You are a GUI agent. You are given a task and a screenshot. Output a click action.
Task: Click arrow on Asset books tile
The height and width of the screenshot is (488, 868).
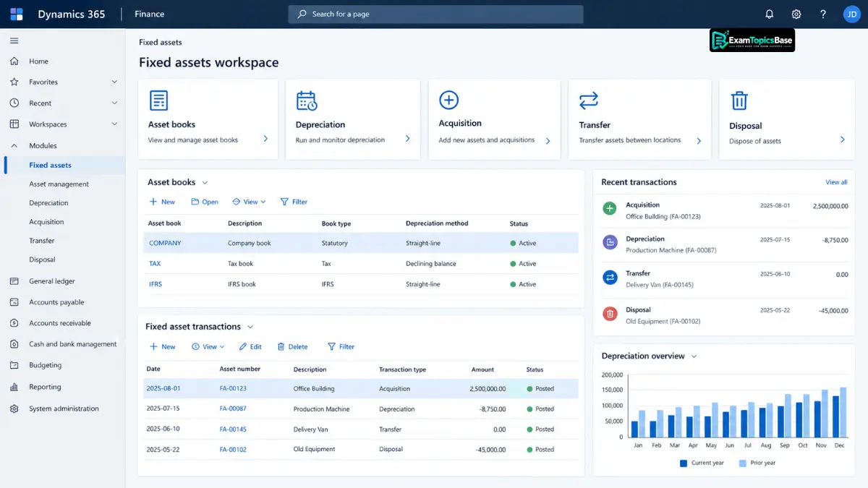click(265, 139)
